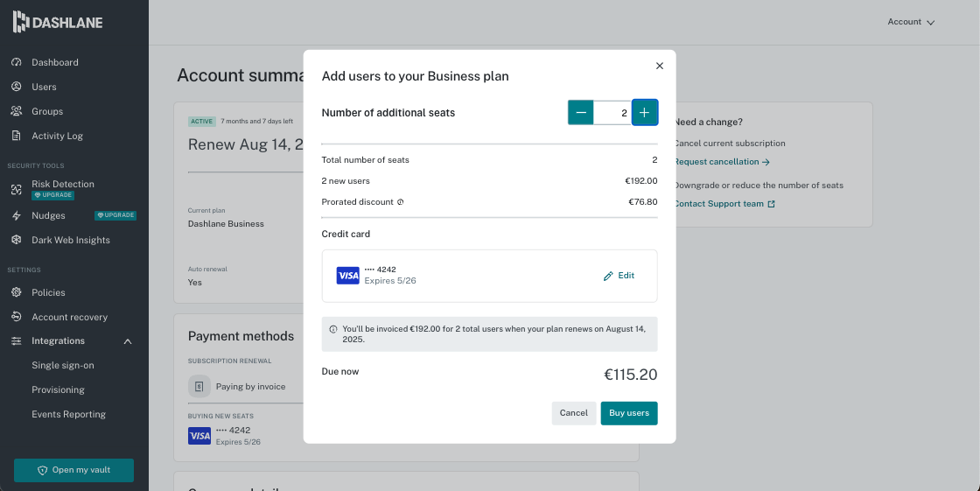Viewport: 980px width, 491px height.
Task: Click the prorated discount info icon
Action: pyautogui.click(x=401, y=202)
